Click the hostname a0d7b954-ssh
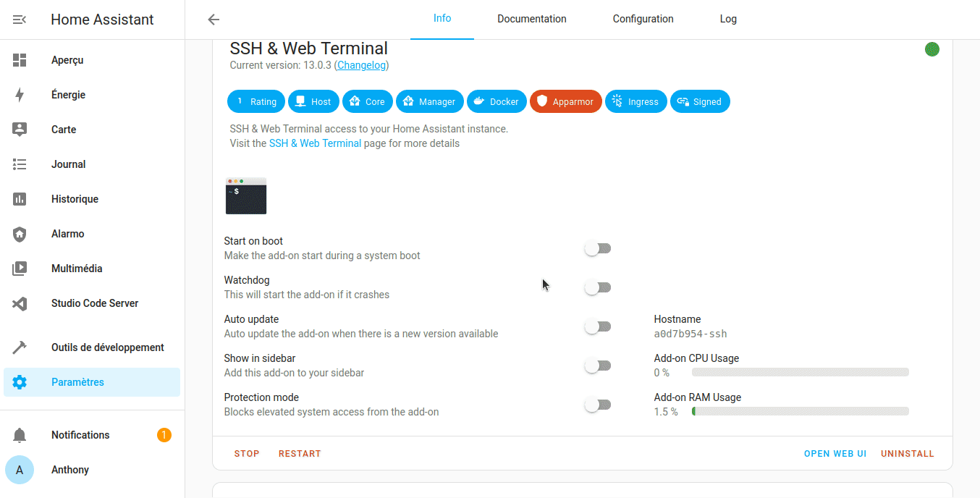The height and width of the screenshot is (498, 980). coord(690,334)
